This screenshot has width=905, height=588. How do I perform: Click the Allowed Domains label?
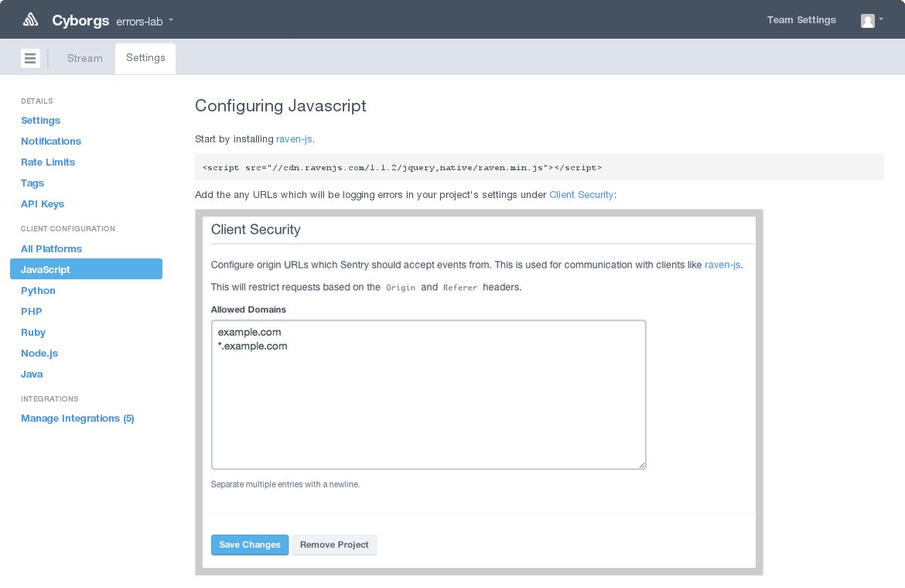click(248, 309)
